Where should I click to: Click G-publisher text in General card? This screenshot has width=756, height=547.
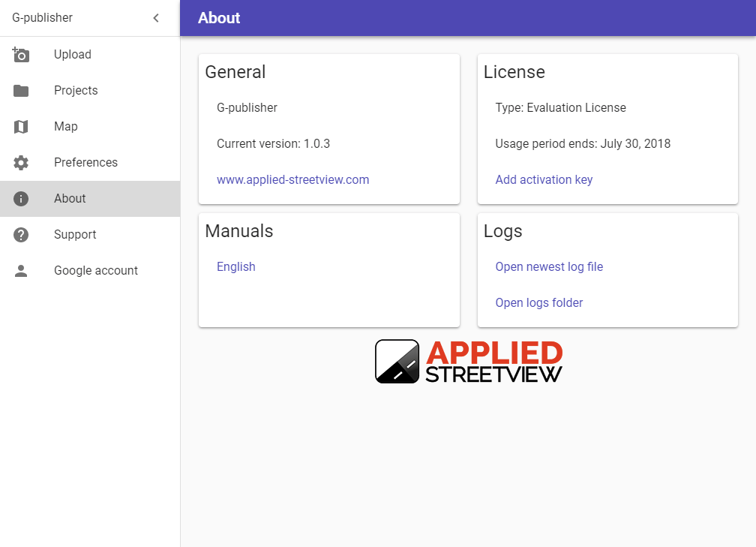(247, 107)
